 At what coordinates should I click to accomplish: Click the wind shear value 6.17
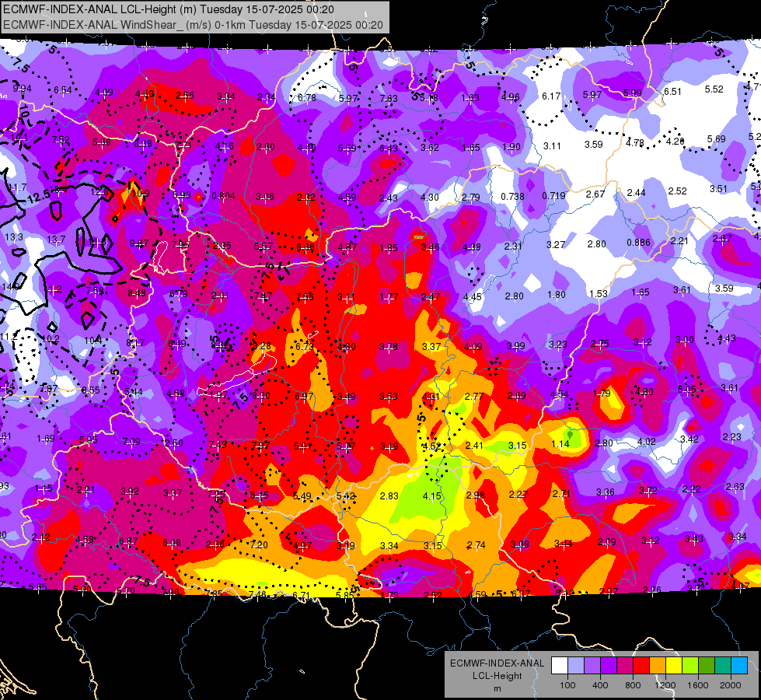tap(551, 96)
